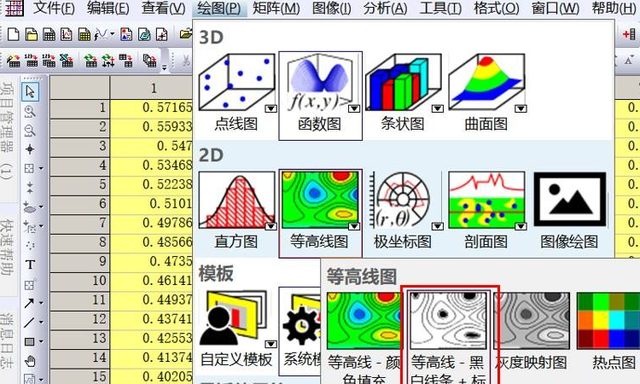Click the New Folder toolbar icon
640x384 pixels.
pos(31,34)
